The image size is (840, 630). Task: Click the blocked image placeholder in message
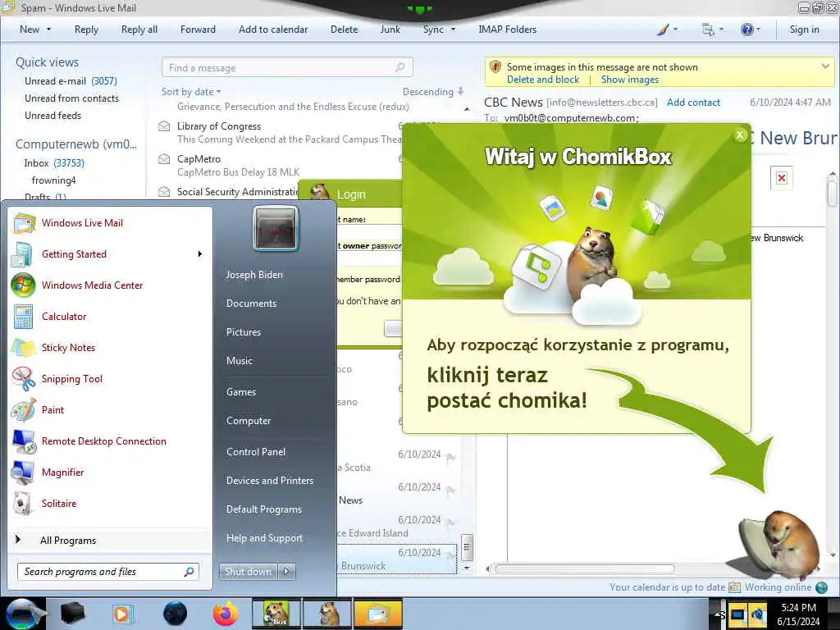pyautogui.click(x=782, y=178)
